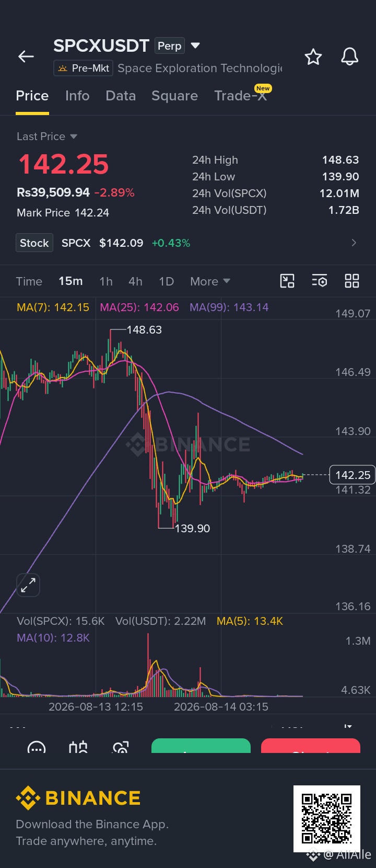Tap the SPCX $142.09 stock price
Viewport: 376px width, 868px height.
pyautogui.click(x=102, y=243)
